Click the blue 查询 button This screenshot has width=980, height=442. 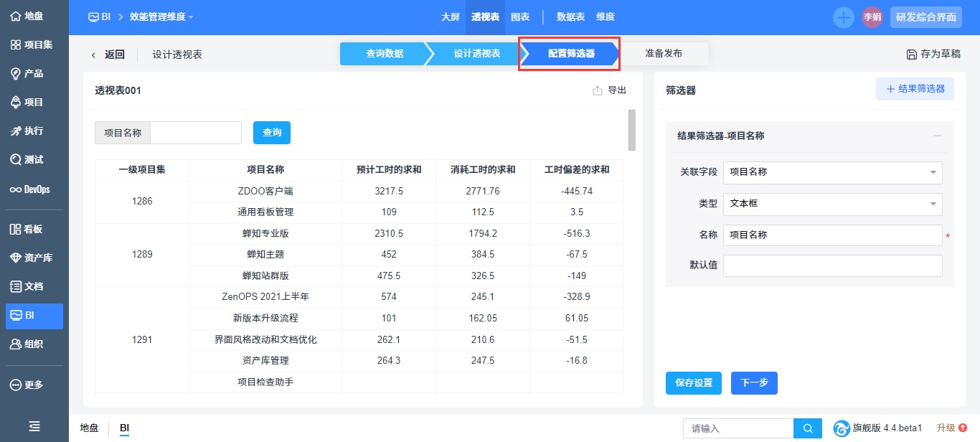click(271, 133)
